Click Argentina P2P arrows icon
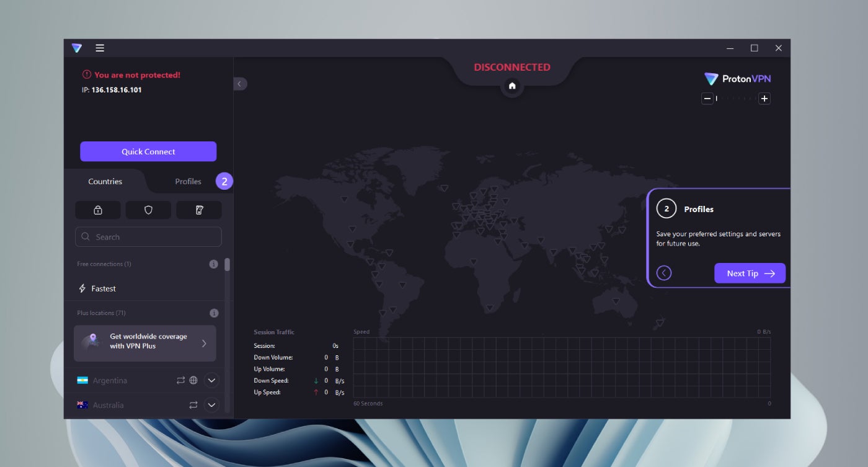The height and width of the screenshot is (467, 868). pyautogui.click(x=181, y=380)
